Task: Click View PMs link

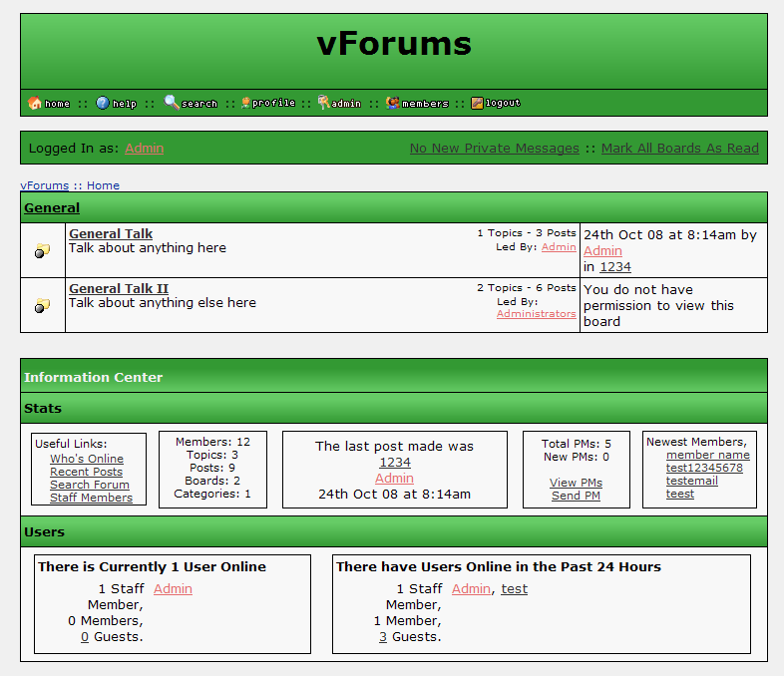Action: pyautogui.click(x=576, y=483)
